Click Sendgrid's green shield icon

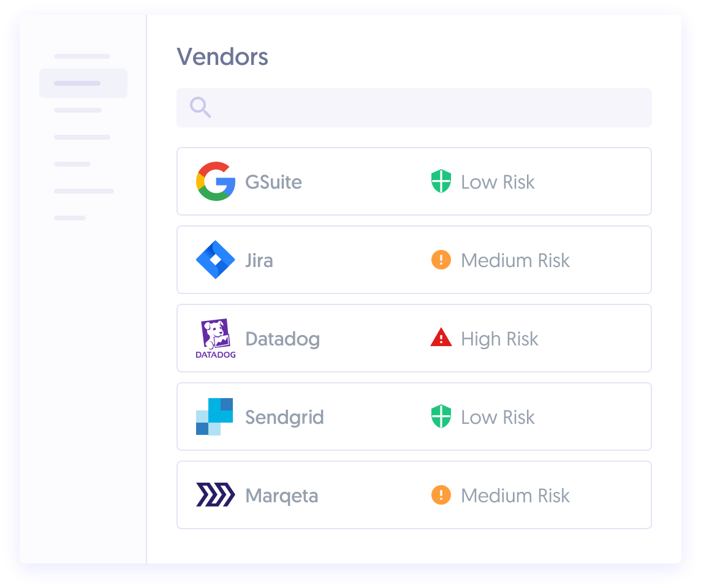pos(441,417)
